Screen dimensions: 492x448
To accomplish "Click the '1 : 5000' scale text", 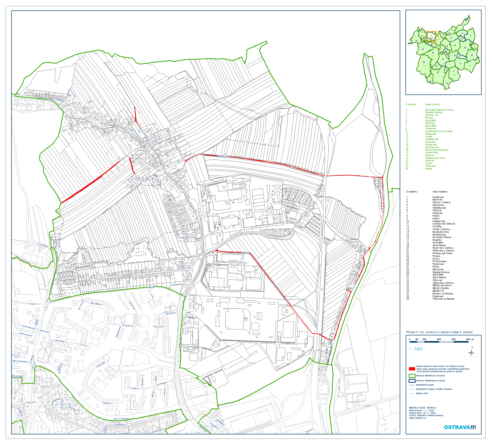I will click(x=416, y=349).
